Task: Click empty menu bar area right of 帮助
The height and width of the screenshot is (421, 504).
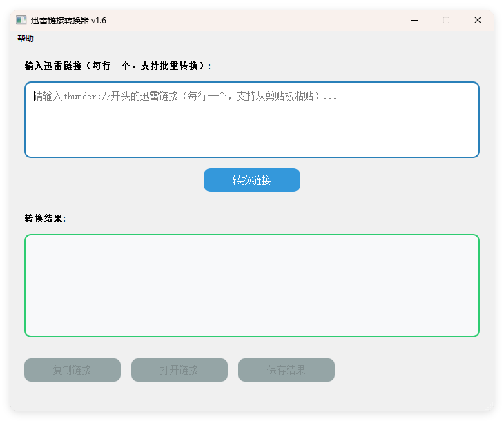Action: pos(262,39)
